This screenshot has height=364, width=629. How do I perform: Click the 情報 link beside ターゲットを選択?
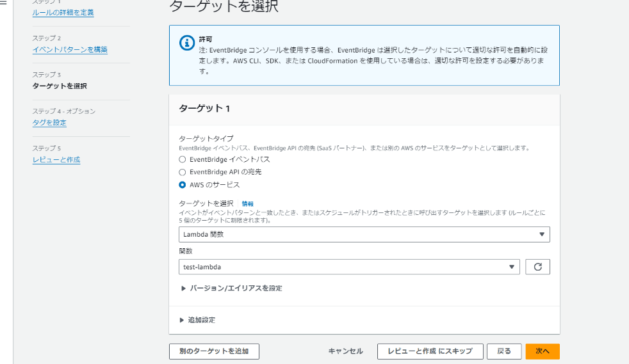click(247, 204)
